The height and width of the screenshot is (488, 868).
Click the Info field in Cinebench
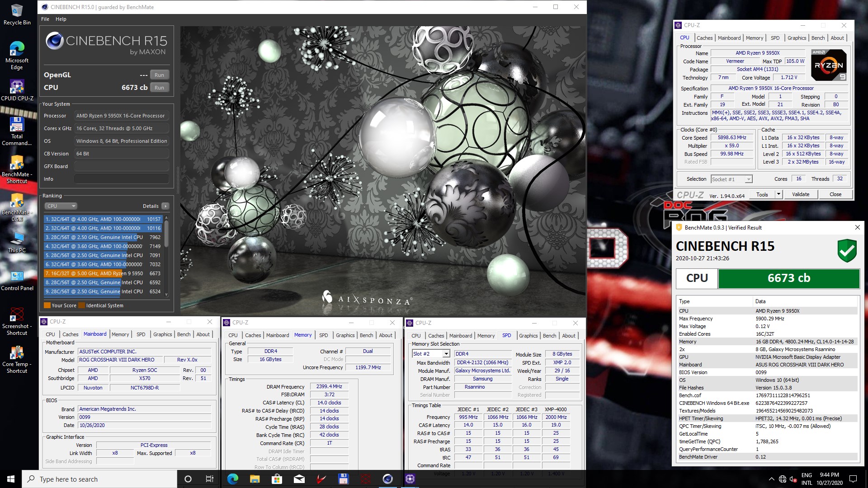point(122,179)
